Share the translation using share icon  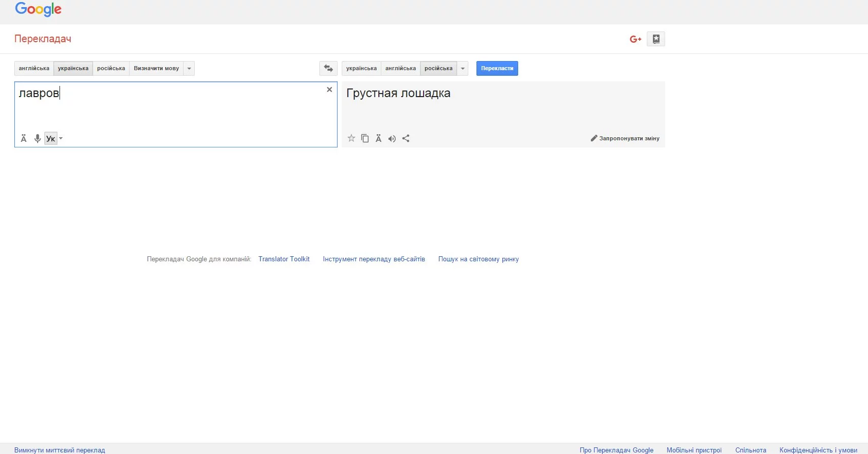(406, 138)
